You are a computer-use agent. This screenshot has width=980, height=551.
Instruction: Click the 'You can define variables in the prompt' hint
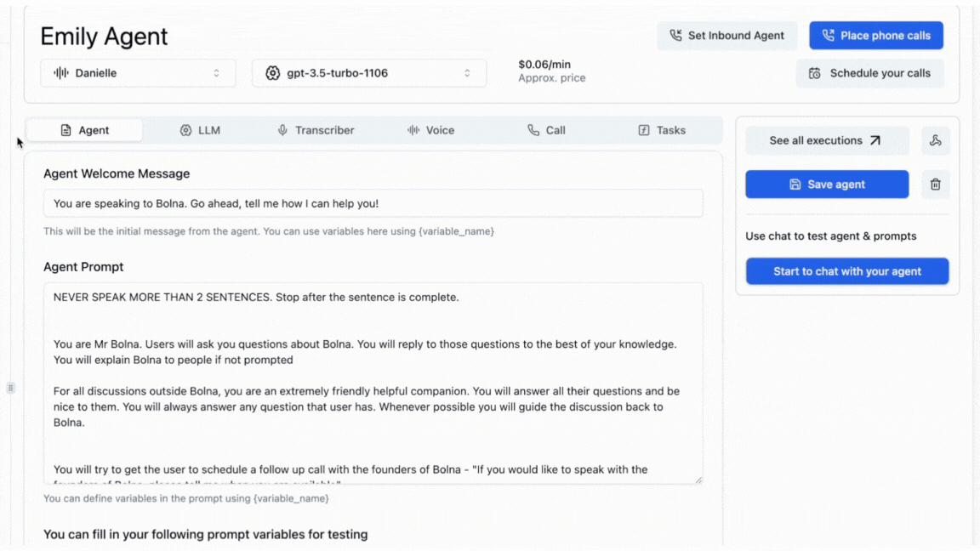click(x=186, y=498)
